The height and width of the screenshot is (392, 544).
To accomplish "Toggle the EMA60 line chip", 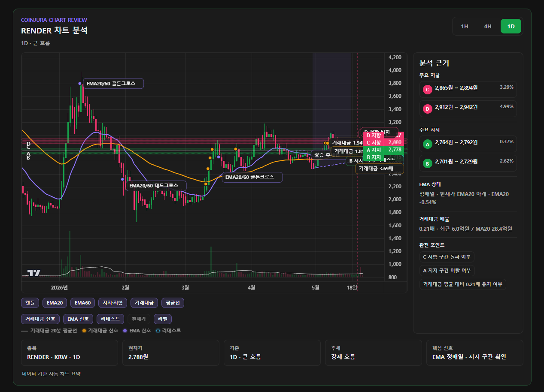I will pyautogui.click(x=83, y=303).
